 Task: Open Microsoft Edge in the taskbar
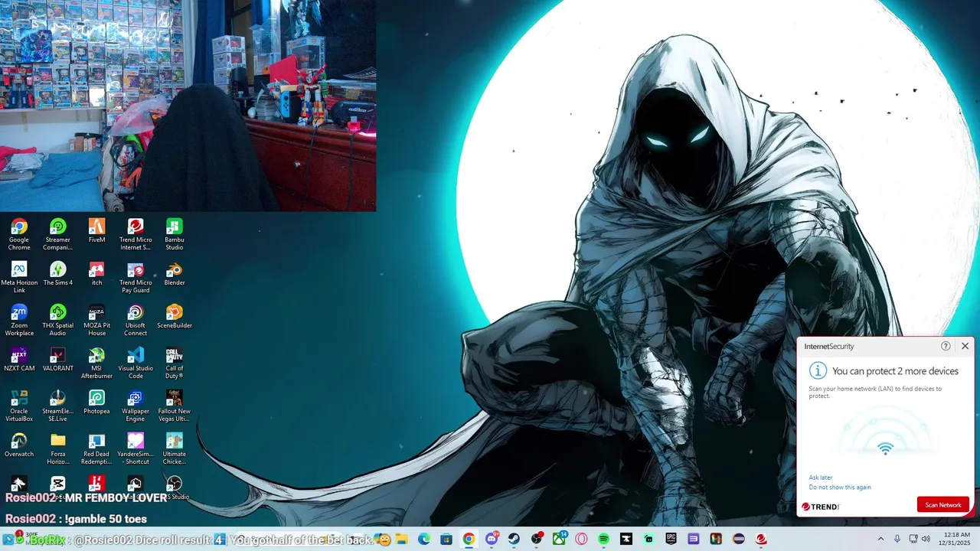coord(424,539)
